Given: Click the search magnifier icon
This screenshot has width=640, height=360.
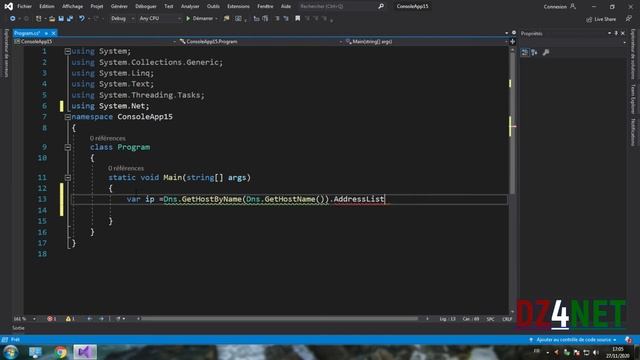Looking at the screenshot, I should coord(381,7).
